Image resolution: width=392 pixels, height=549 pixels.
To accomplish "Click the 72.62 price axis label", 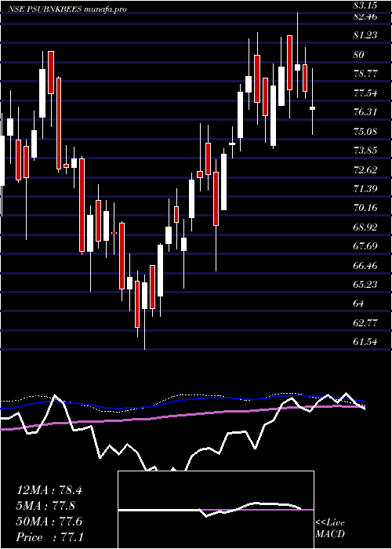I will coord(366,170).
